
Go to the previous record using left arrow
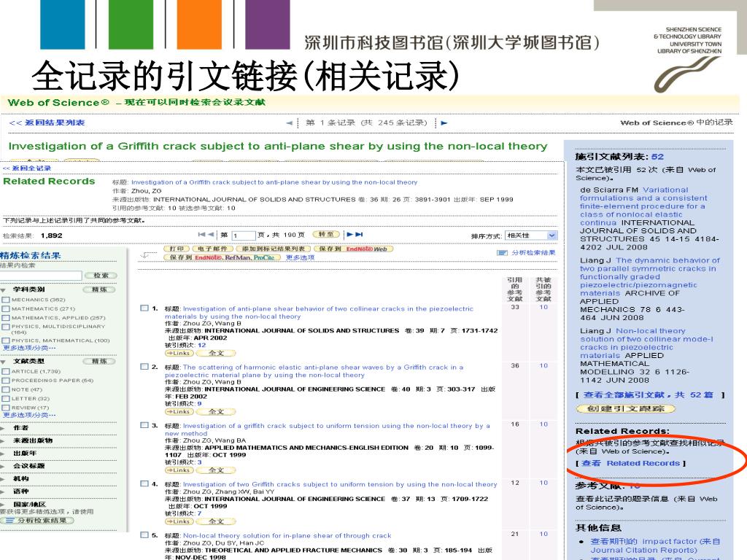point(289,122)
